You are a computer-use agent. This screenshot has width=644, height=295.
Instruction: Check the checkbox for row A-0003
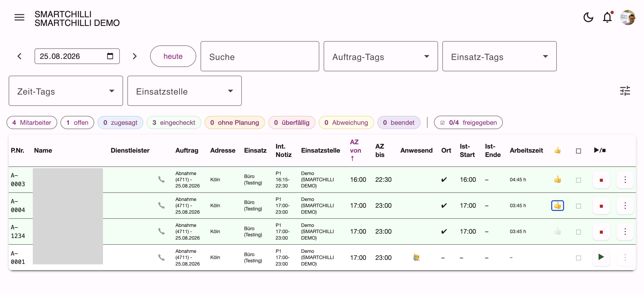click(x=578, y=180)
